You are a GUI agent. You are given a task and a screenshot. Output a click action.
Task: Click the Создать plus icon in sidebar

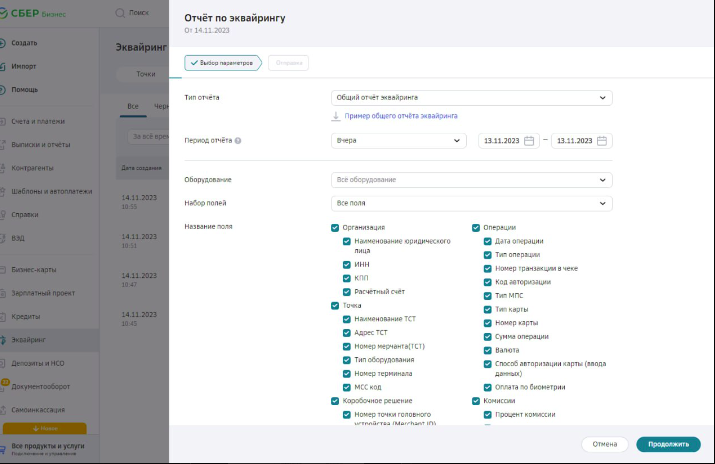pyautogui.click(x=2, y=43)
